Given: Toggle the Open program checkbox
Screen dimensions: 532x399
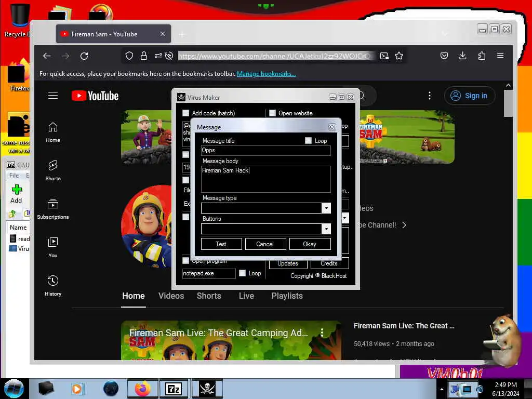Looking at the screenshot, I should point(185,261).
